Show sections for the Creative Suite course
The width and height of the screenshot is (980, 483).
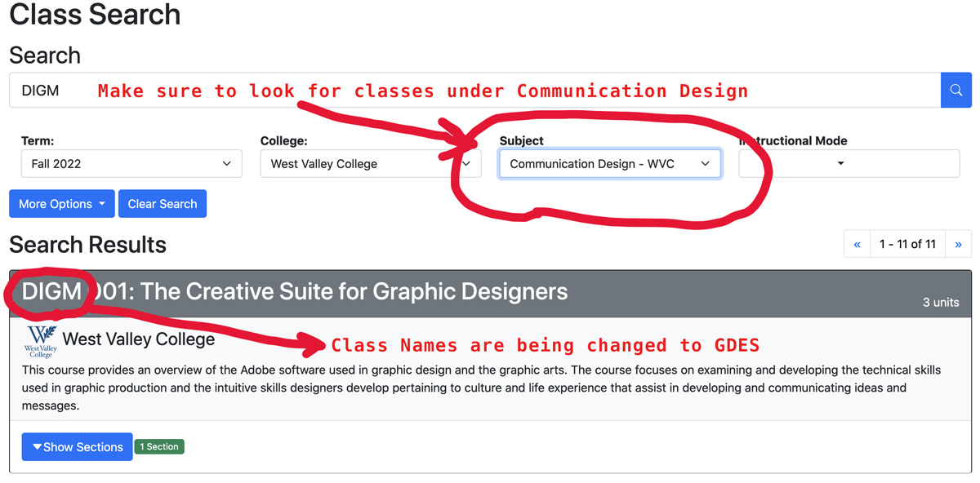point(77,446)
